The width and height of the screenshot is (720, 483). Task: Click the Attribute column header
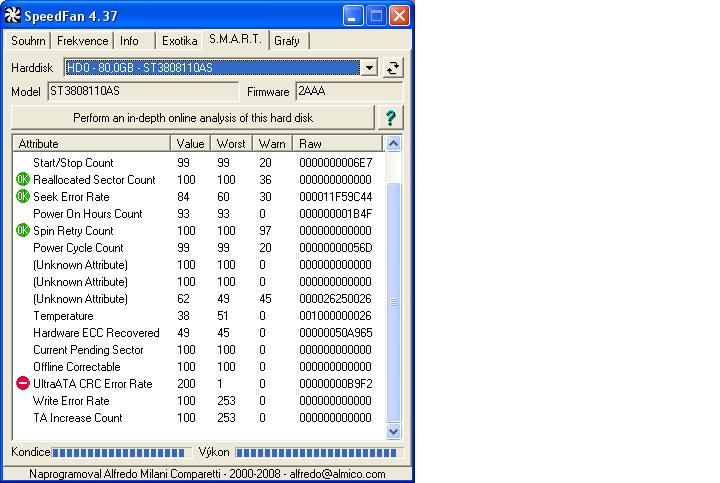point(92,144)
